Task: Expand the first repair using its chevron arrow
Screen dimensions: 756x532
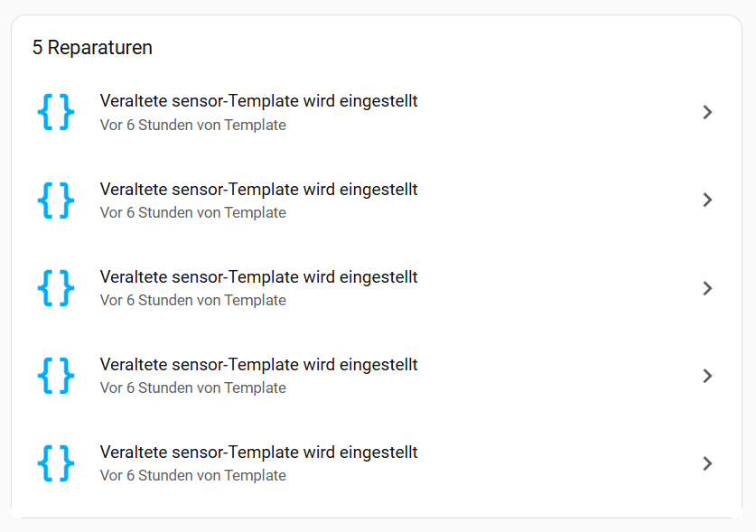Action: 707,112
